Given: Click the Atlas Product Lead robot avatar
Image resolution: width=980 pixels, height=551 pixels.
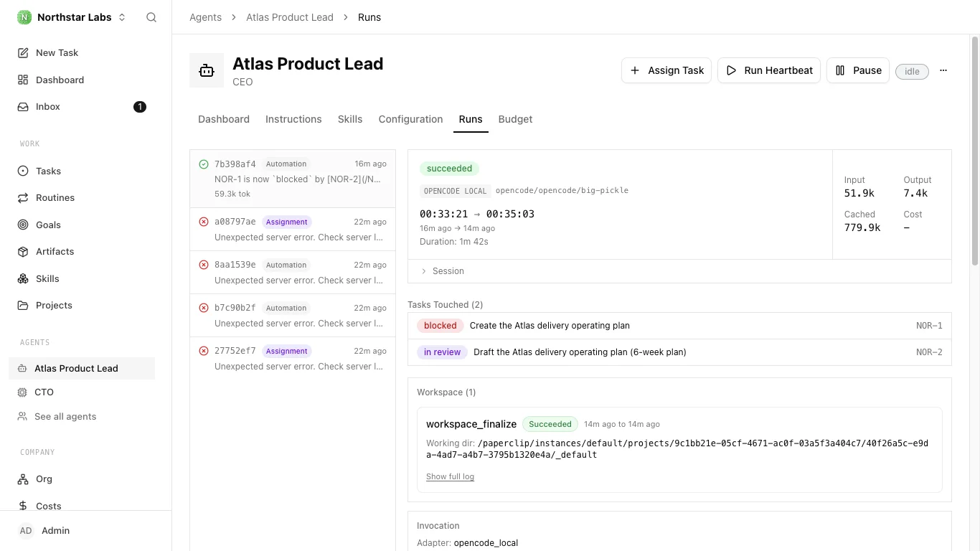Looking at the screenshot, I should (x=207, y=70).
